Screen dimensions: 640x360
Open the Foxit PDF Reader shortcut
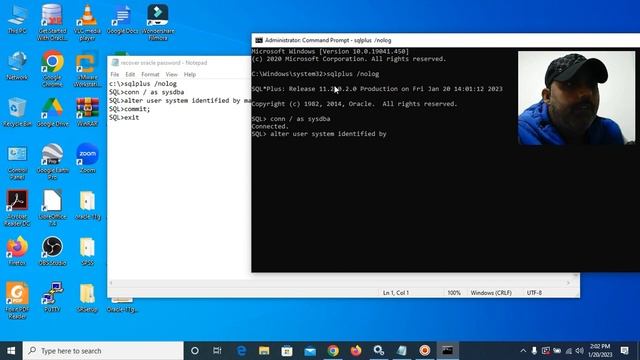tap(17, 301)
